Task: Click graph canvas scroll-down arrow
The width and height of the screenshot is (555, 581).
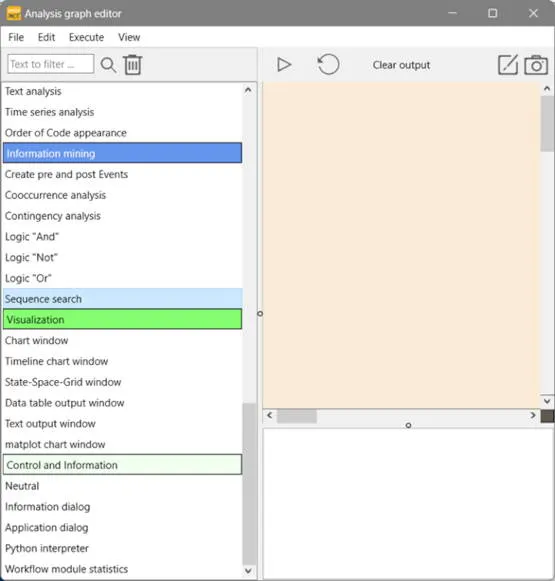Action: [x=547, y=401]
